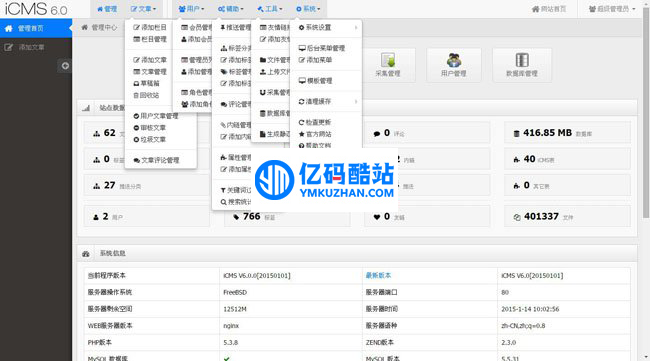650x361 pixels.
Task: Select 采集管理 magnet entry in 工具 menu
Action: (x=274, y=92)
